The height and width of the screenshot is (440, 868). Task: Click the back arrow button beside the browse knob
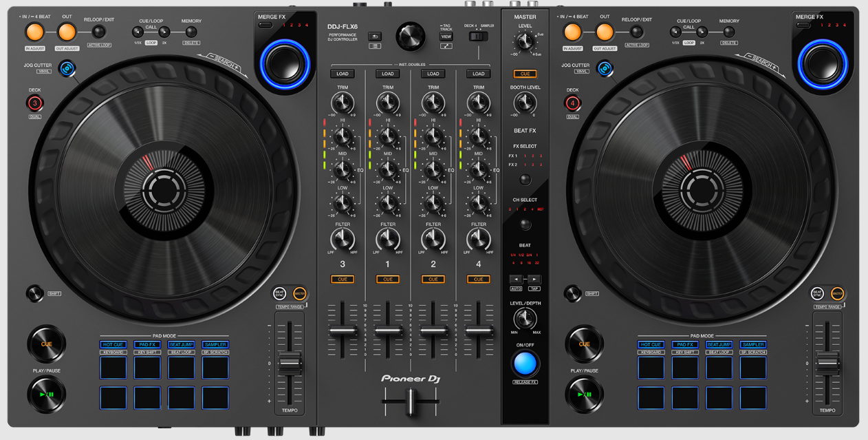[x=375, y=36]
